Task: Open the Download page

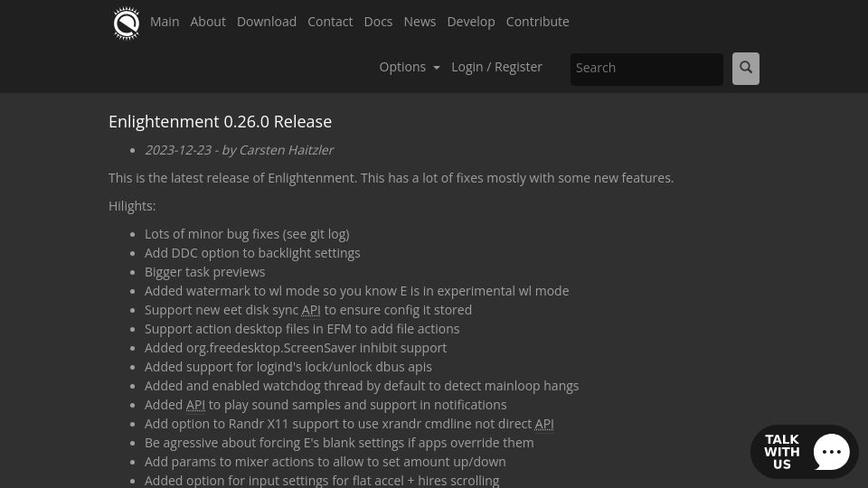Action: 266,22
